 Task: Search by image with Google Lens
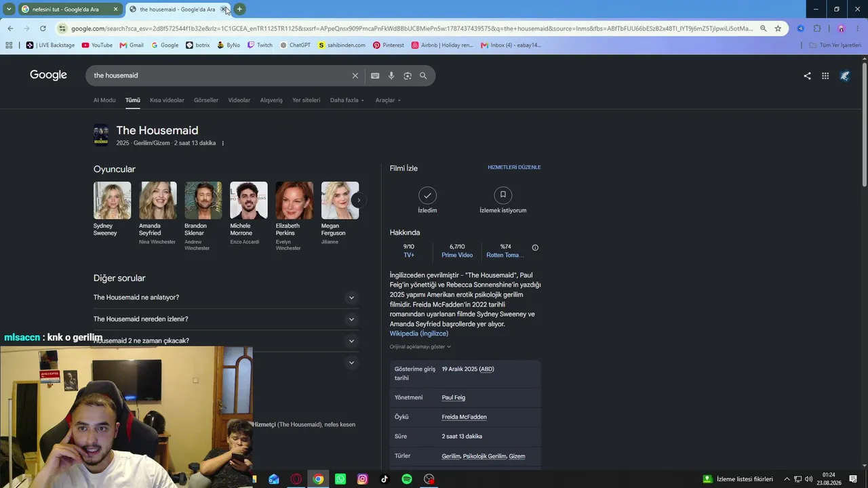pyautogui.click(x=408, y=76)
